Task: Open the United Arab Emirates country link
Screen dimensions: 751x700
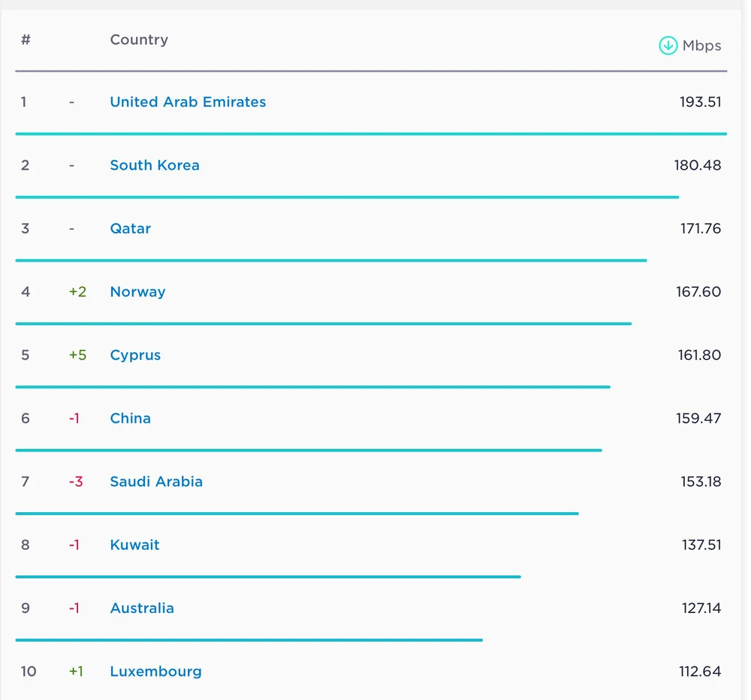Action: [x=188, y=102]
